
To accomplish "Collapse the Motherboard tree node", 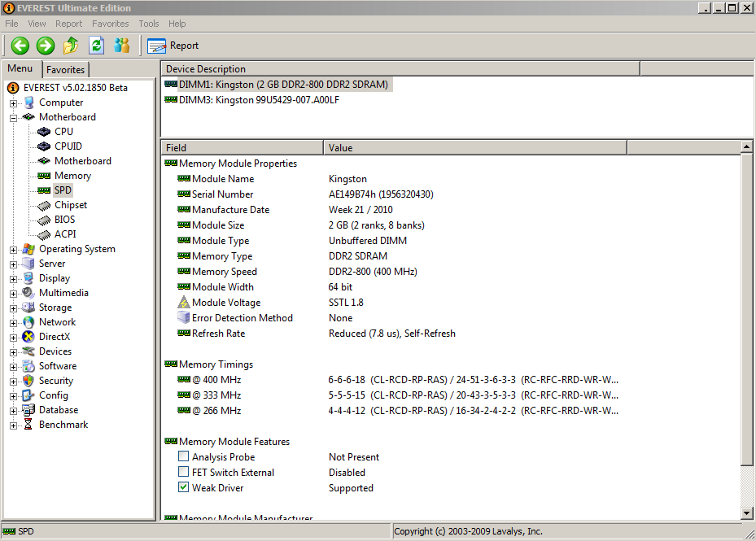I will [14, 118].
